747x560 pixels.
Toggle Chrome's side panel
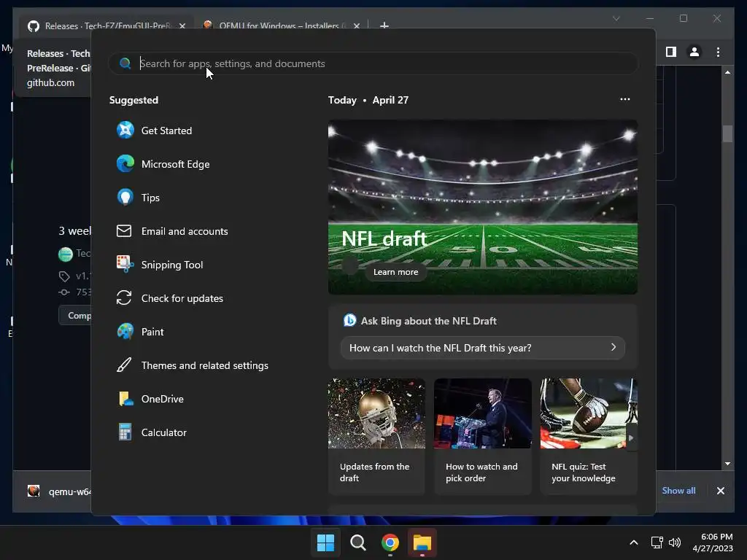(671, 52)
